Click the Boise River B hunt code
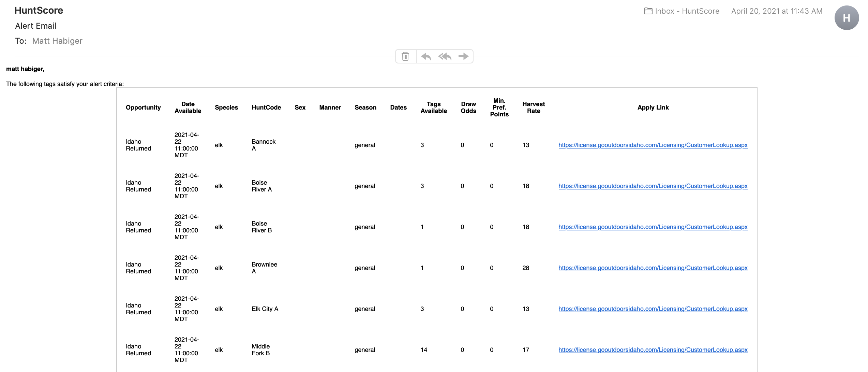 click(x=262, y=227)
